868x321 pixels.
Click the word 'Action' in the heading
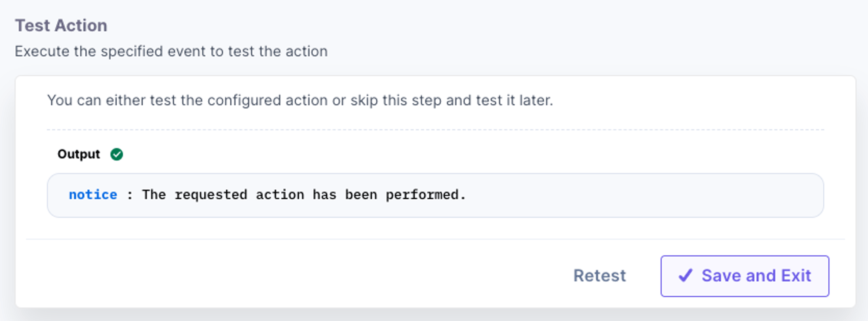pyautogui.click(x=81, y=26)
